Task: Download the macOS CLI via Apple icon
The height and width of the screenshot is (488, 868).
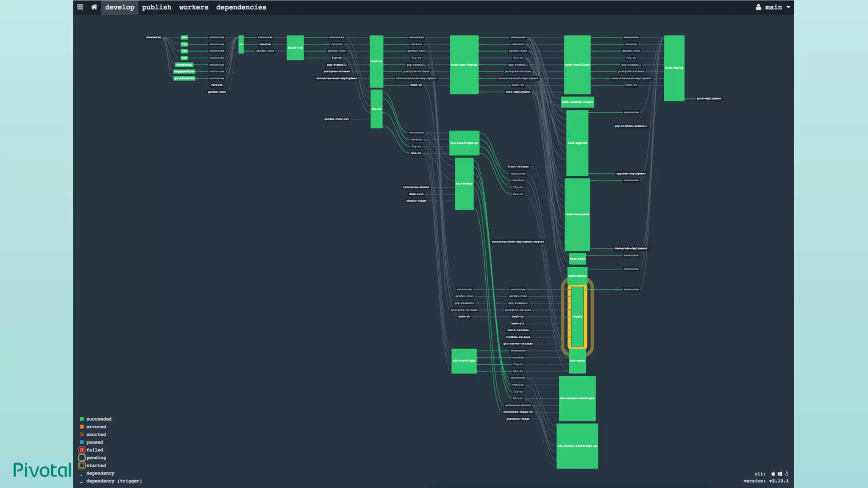Action: (773, 474)
